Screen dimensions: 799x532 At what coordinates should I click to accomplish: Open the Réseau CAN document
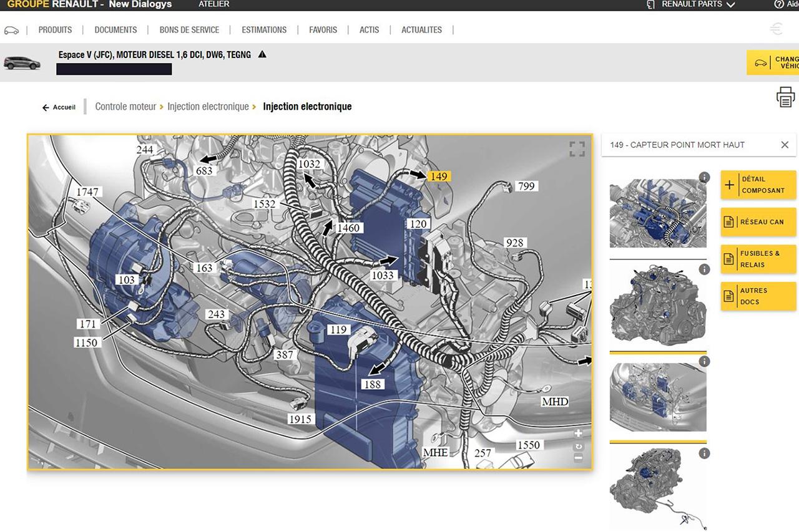pyautogui.click(x=758, y=222)
